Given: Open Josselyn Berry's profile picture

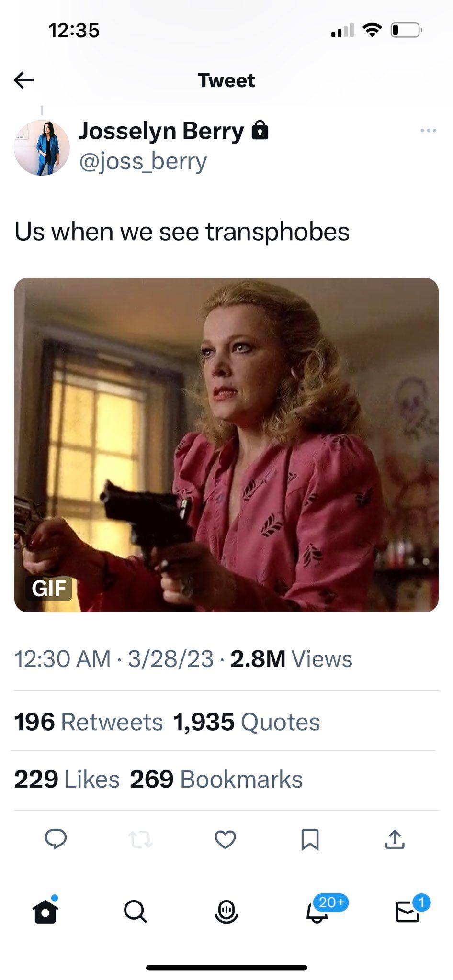Looking at the screenshot, I should tap(42, 148).
